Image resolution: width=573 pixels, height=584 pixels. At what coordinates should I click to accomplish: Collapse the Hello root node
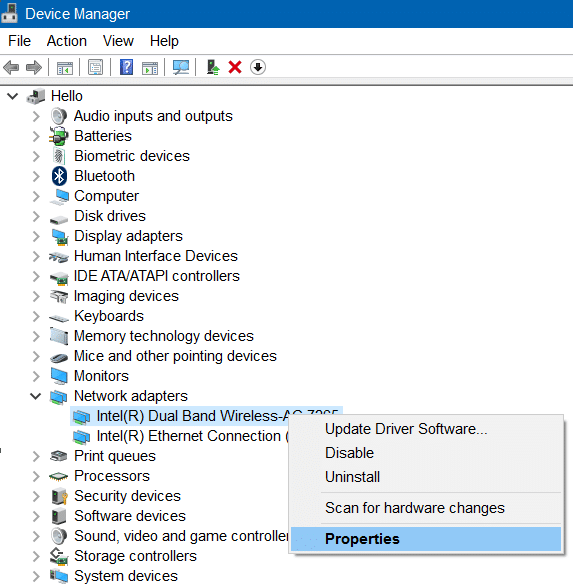(x=13, y=96)
